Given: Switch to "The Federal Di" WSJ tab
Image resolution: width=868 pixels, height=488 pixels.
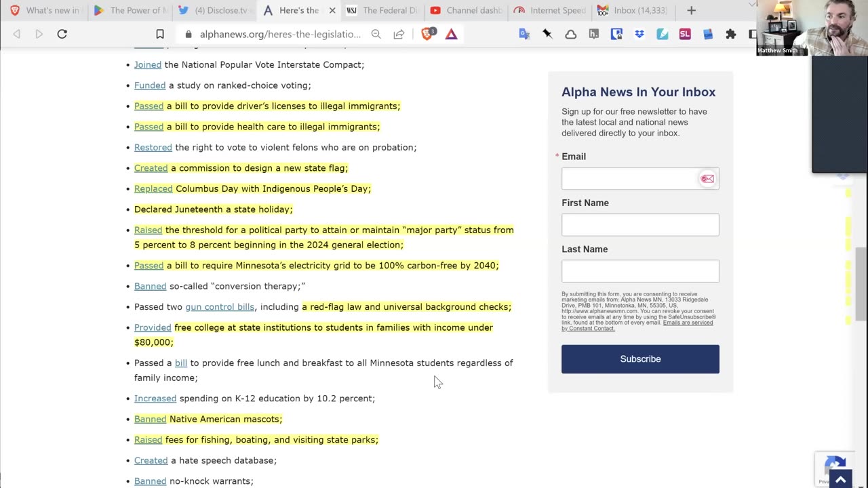Looking at the screenshot, I should click(382, 10).
